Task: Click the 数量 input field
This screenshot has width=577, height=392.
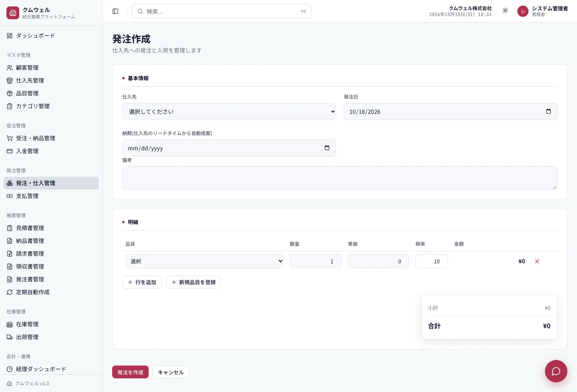Action: coord(315,261)
